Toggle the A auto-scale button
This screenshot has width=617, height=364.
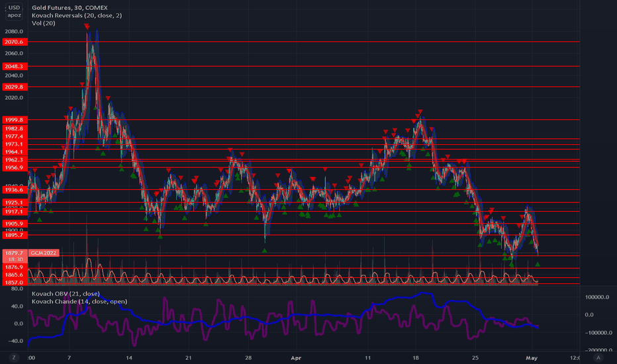(598, 357)
